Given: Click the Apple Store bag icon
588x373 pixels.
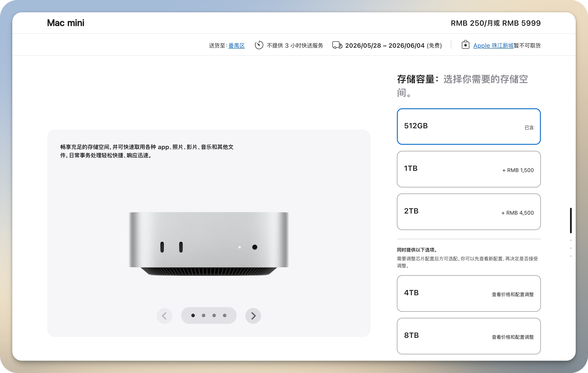Looking at the screenshot, I should [465, 45].
